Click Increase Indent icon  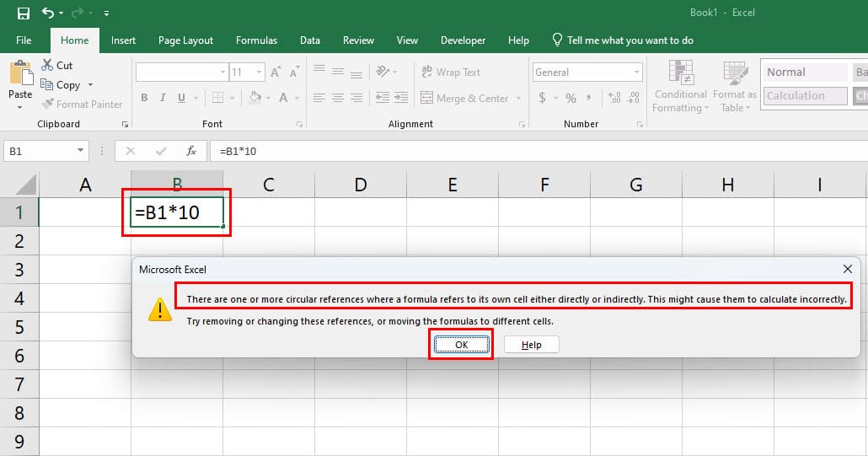pos(401,98)
